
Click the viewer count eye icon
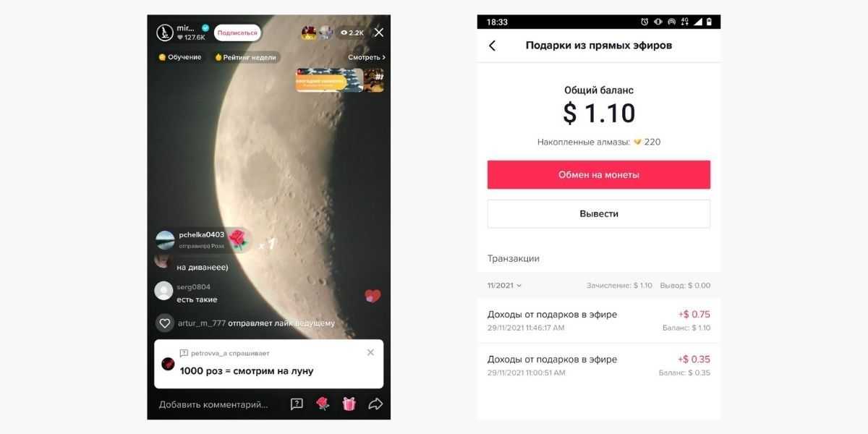(x=344, y=33)
